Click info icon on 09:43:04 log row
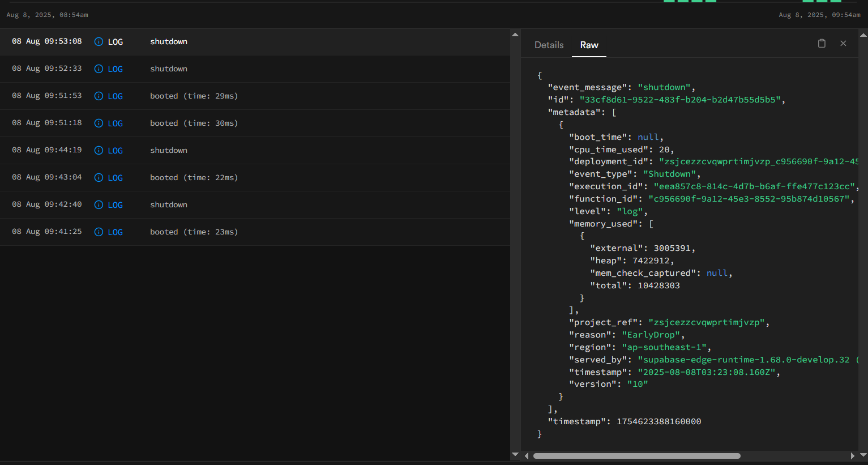 pyautogui.click(x=99, y=178)
